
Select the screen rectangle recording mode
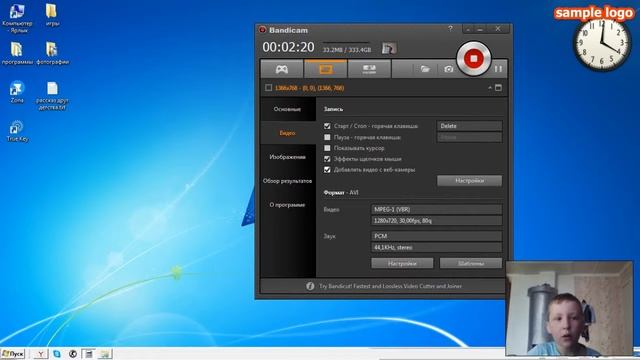pos(325,69)
